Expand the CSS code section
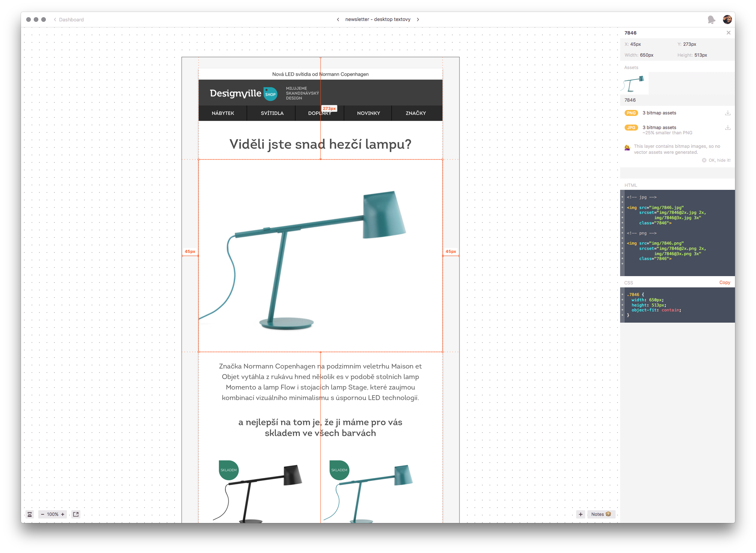Viewport: 756px width, 553px height. click(631, 282)
